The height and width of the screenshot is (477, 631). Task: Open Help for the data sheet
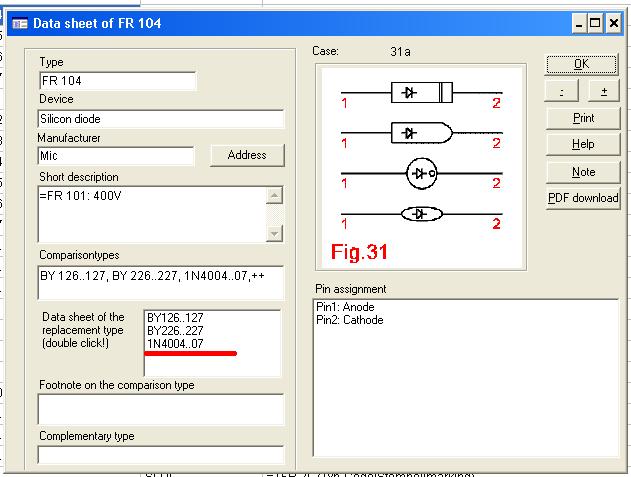[583, 145]
